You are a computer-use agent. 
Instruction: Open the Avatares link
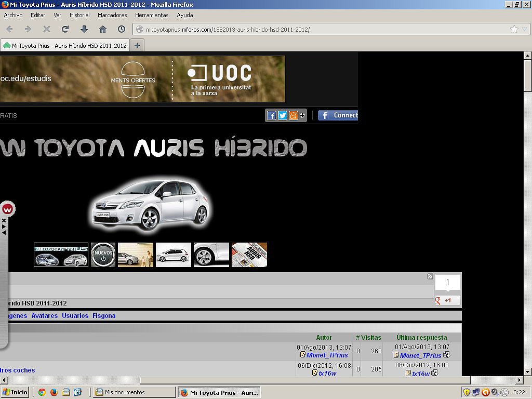point(45,315)
